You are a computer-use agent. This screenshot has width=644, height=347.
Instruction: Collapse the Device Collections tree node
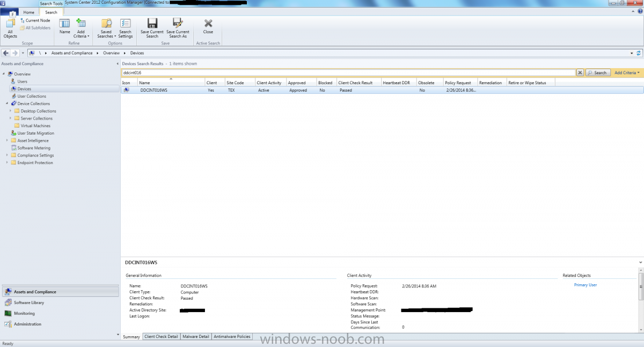click(7, 104)
